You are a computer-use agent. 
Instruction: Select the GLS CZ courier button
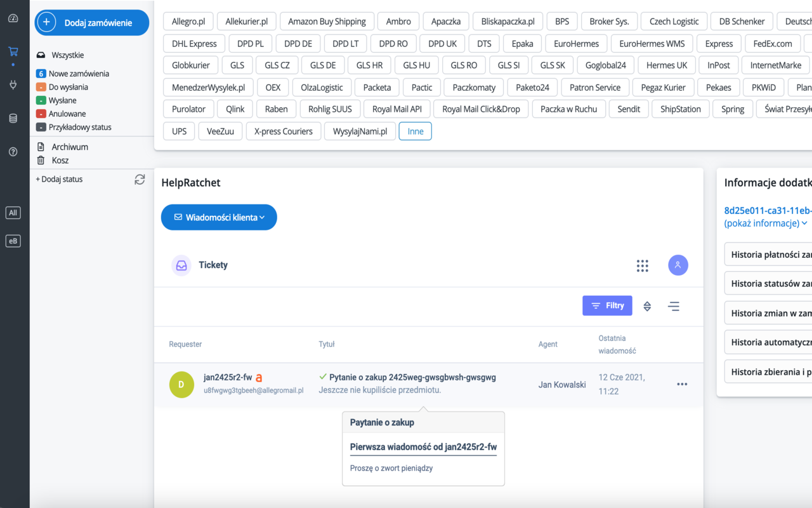277,65
